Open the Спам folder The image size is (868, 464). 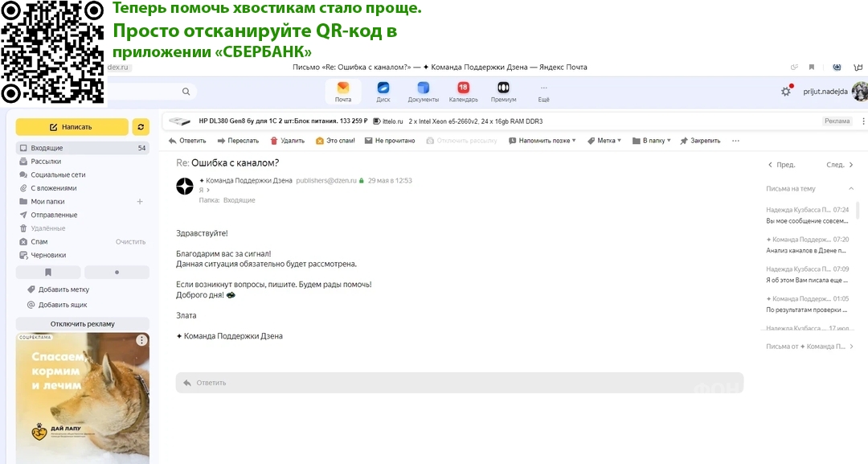click(x=39, y=241)
